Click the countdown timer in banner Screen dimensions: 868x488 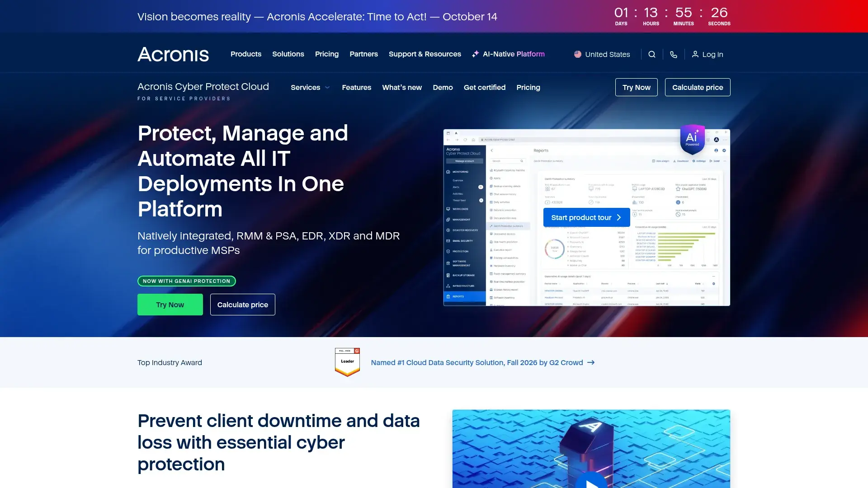pyautogui.click(x=672, y=16)
